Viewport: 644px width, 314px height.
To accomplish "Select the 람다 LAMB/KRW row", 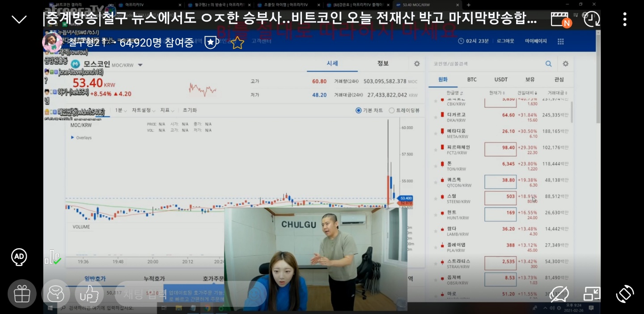I will pyautogui.click(x=501, y=231).
